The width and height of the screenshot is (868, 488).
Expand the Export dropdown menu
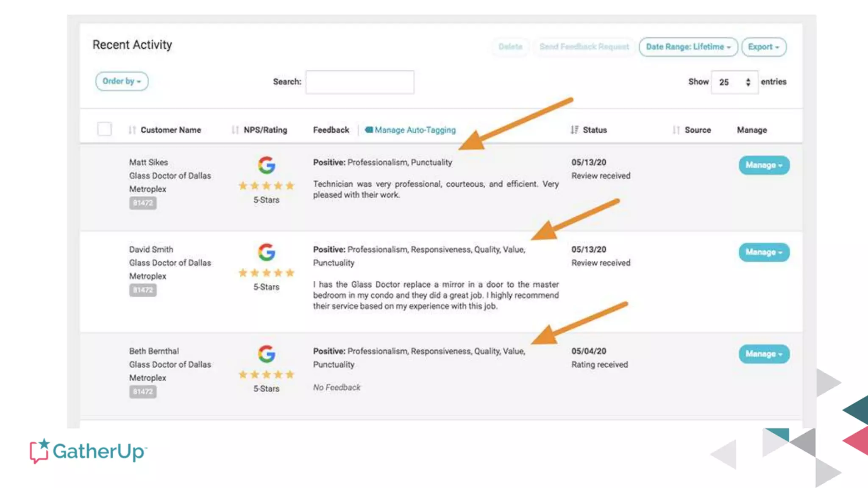(764, 47)
